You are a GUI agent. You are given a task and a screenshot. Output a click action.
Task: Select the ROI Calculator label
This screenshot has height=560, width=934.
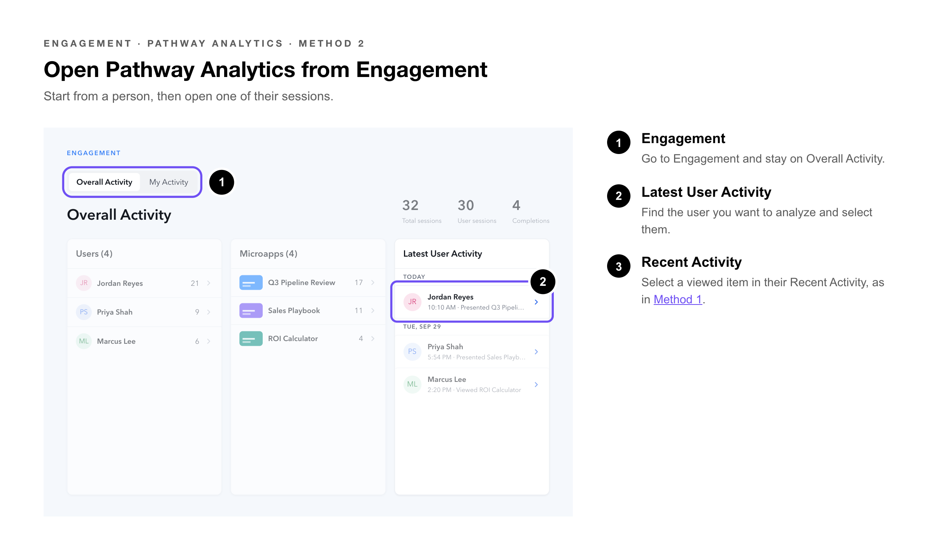tap(293, 338)
